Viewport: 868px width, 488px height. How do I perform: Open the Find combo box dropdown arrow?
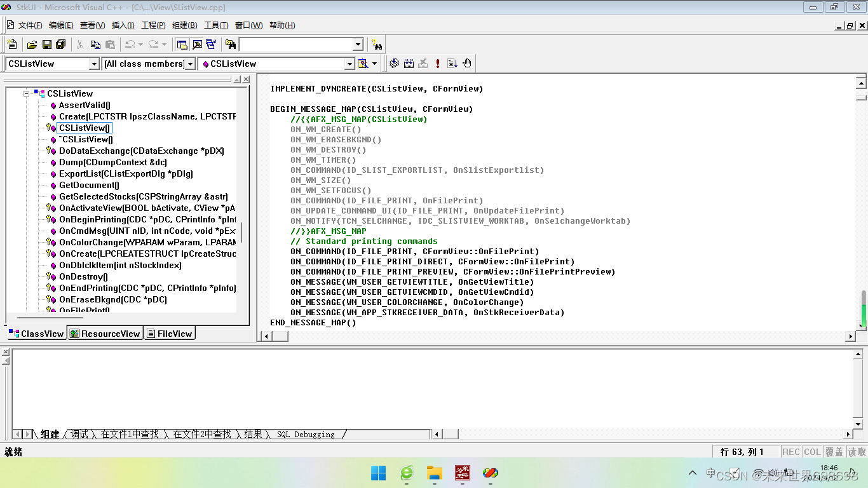pyautogui.click(x=358, y=44)
